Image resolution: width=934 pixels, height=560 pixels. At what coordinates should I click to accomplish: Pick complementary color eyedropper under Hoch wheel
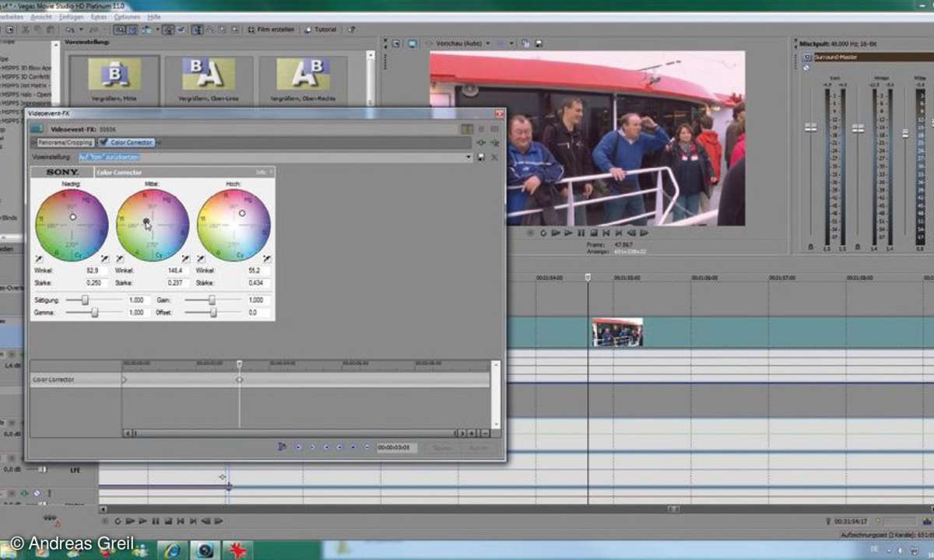201,257
